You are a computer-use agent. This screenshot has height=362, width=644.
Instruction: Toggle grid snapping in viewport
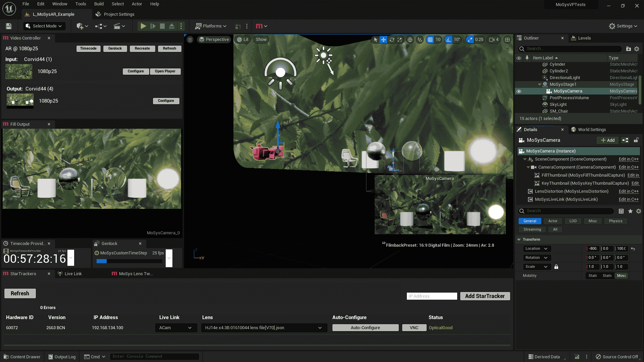pyautogui.click(x=430, y=40)
